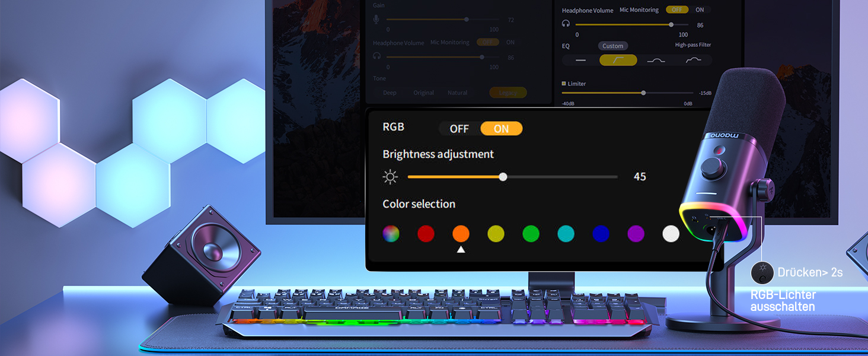868x356 pixels.
Task: Pick the blue color swatch
Action: point(601,234)
